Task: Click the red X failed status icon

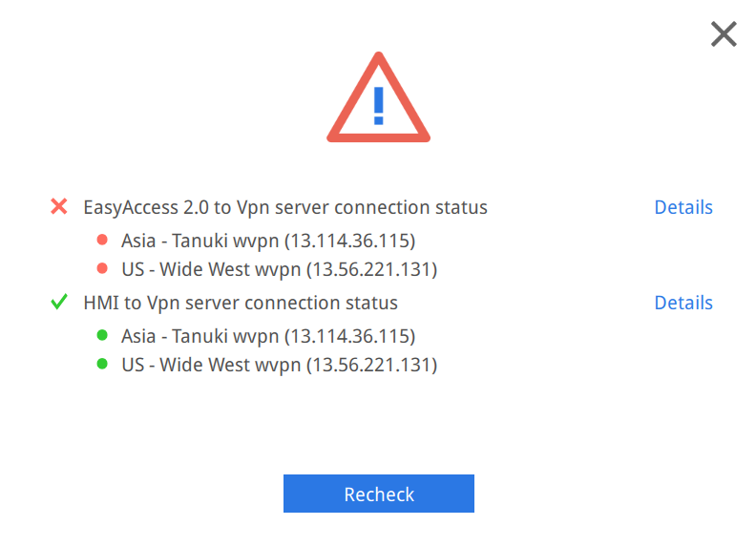Action: 59,206
